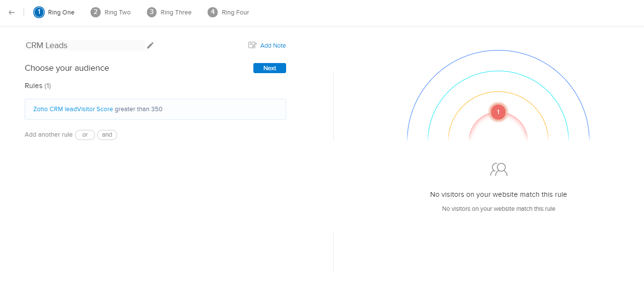Screen dimensions: 644x281
Task: Add another rule with 'and'
Action: pos(107,135)
